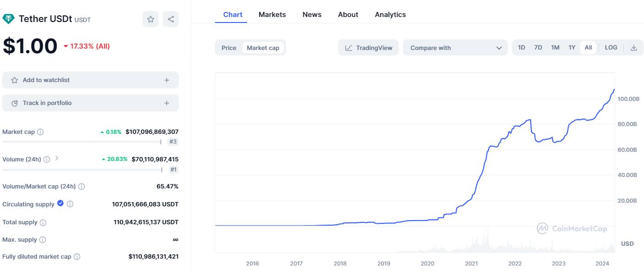
Task: Switch chart to Price view
Action: [229, 48]
